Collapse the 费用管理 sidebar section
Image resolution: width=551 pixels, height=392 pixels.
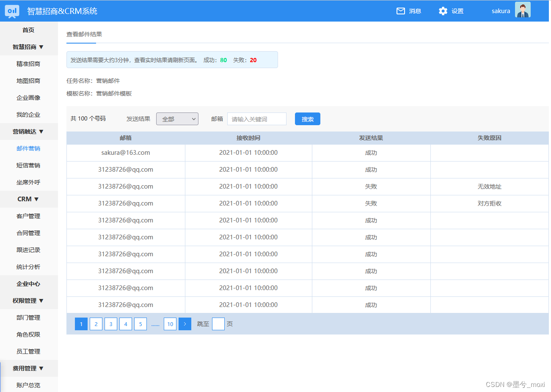click(x=28, y=368)
